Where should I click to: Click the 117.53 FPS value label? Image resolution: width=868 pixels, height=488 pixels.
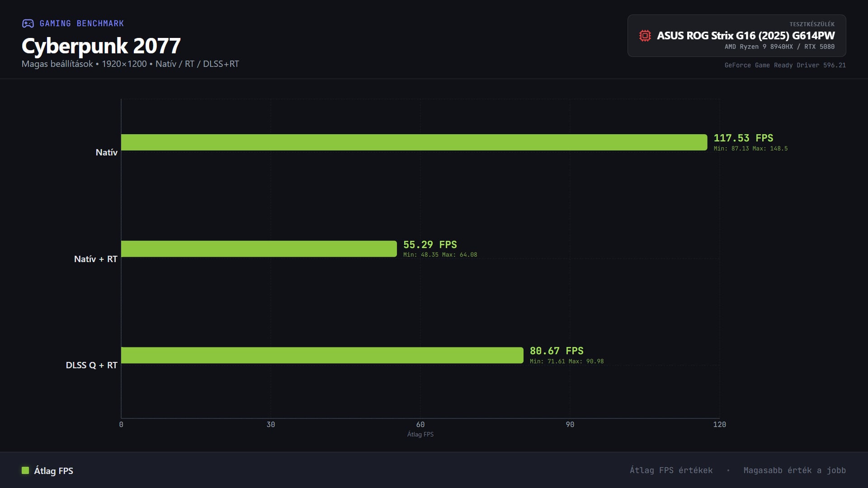click(743, 138)
